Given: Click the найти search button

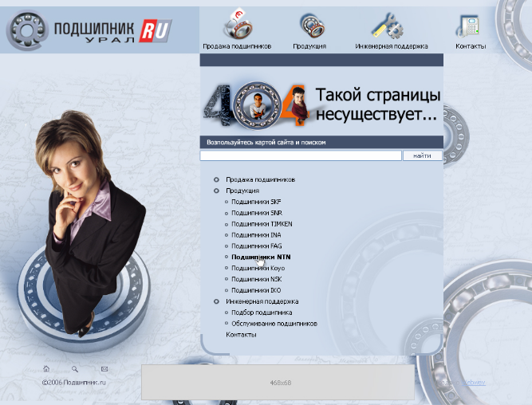Looking at the screenshot, I should tap(423, 155).
